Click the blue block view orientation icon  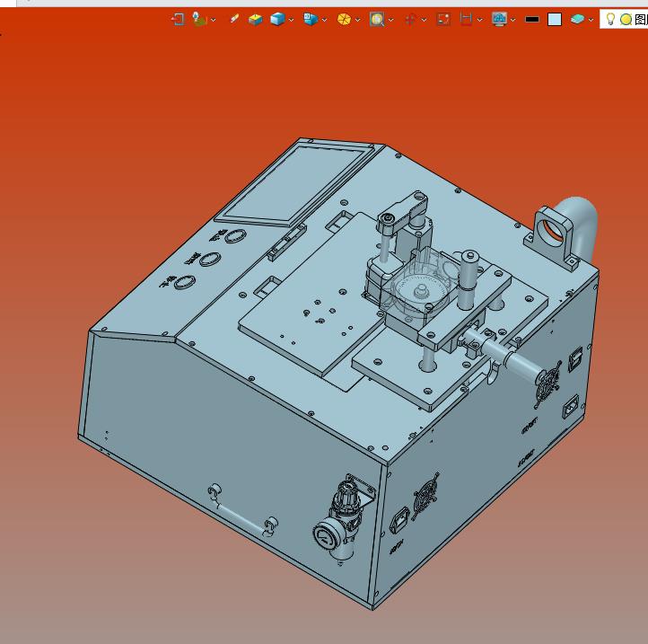(x=311, y=19)
